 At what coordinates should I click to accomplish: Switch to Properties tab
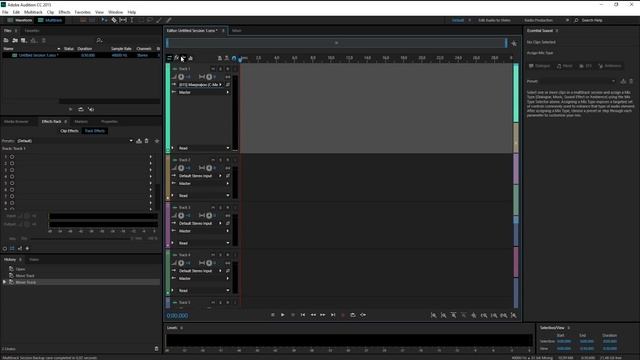click(x=109, y=122)
